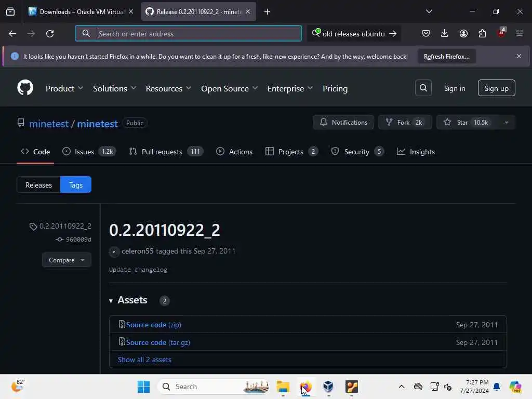Screen dimensions: 532x399
Task: Open the Pull requests tab
Action: (x=166, y=152)
